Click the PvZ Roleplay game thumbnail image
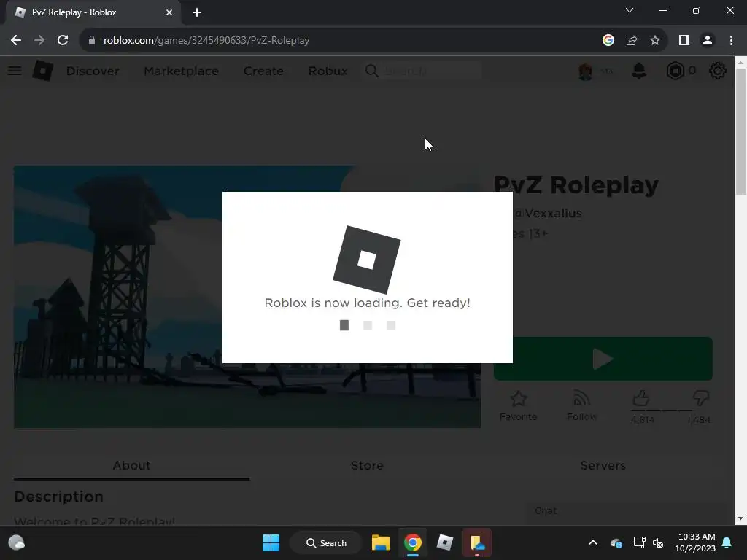The width and height of the screenshot is (747, 560). [247, 296]
